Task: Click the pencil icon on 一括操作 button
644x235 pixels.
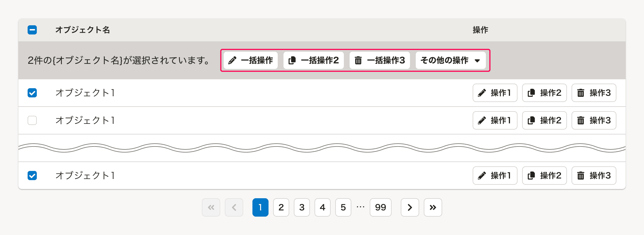Action: (x=232, y=60)
